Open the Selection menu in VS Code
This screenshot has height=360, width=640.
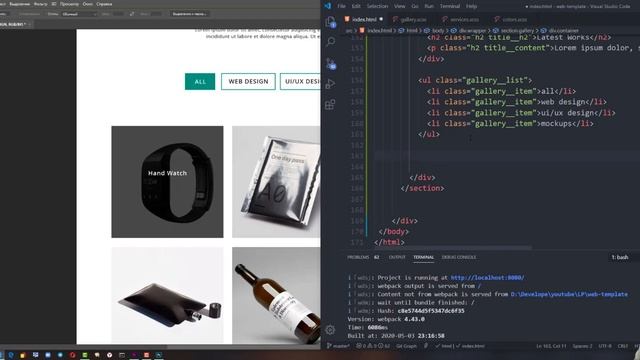tap(377, 6)
